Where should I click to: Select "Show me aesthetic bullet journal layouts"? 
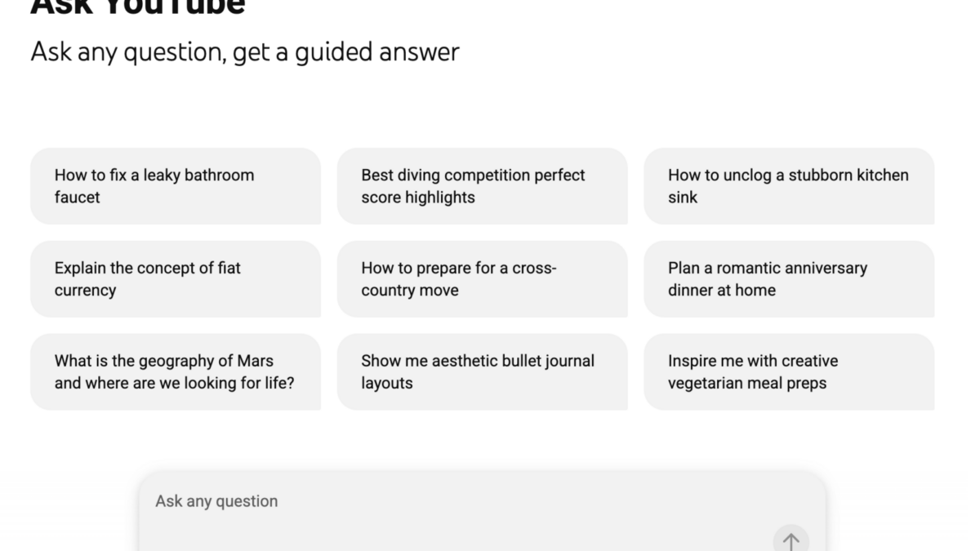click(x=482, y=372)
